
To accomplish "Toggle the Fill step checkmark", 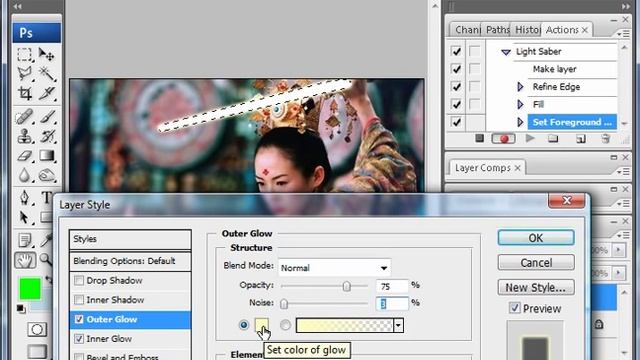I will (x=456, y=104).
